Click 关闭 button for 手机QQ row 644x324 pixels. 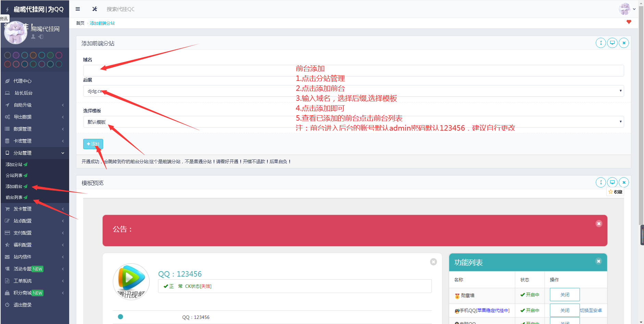click(565, 311)
